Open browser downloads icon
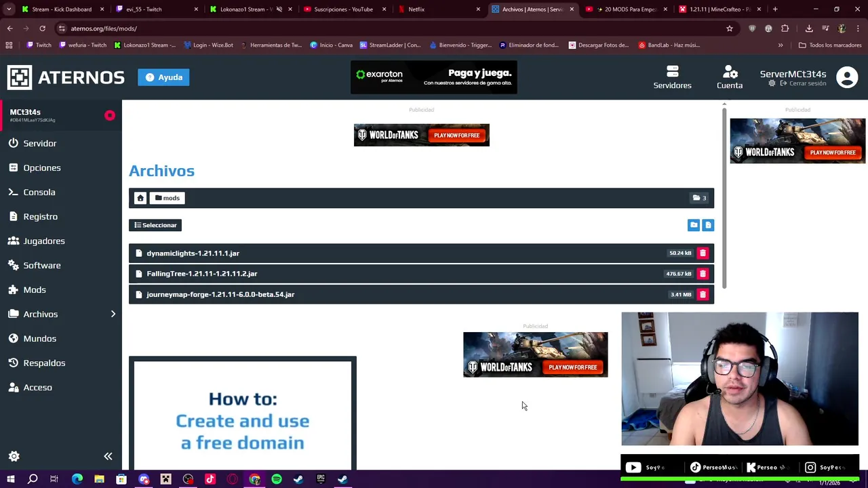 [809, 28]
